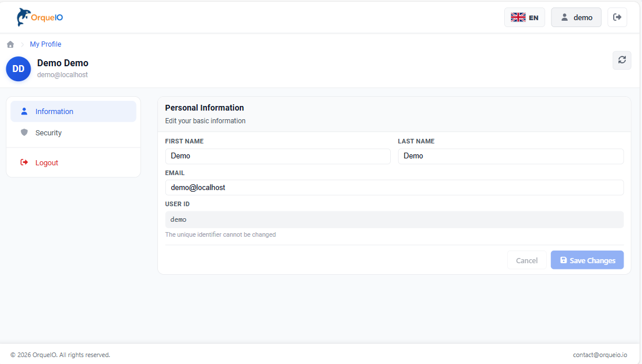642x364 pixels.
Task: Refresh the profile with the reload icon
Action: [x=622, y=60]
